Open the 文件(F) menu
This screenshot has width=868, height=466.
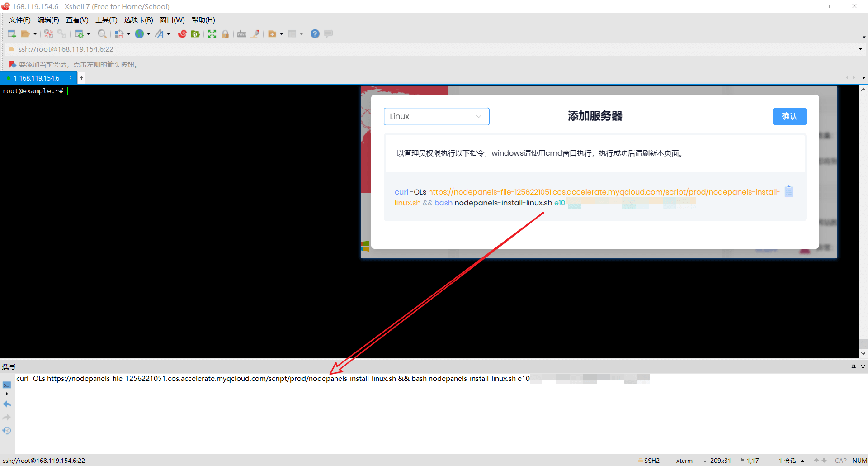coord(20,20)
